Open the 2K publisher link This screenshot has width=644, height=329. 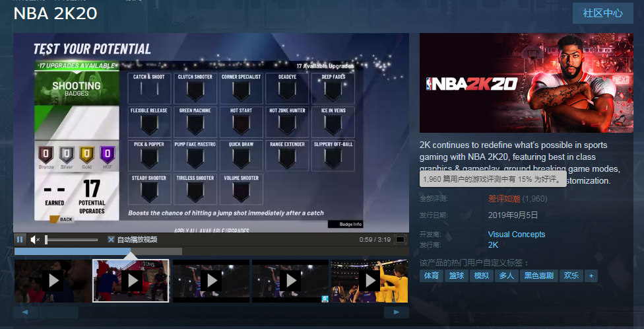(493, 245)
